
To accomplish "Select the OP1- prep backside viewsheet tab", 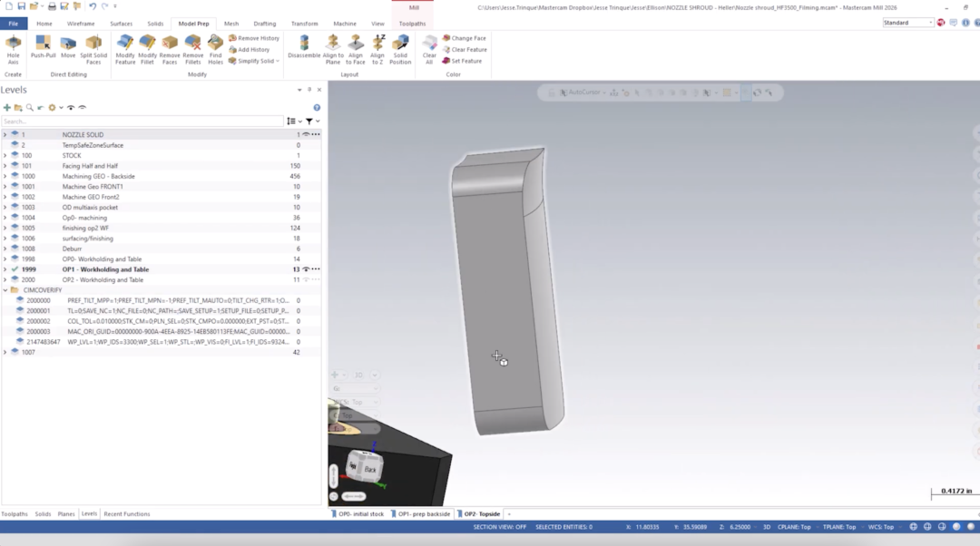I will (420, 514).
